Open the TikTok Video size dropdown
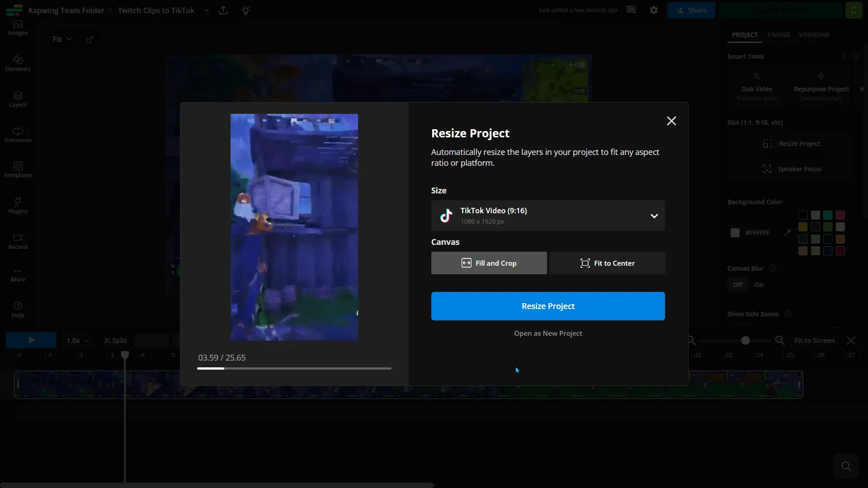This screenshot has width=868, height=488. point(548,216)
